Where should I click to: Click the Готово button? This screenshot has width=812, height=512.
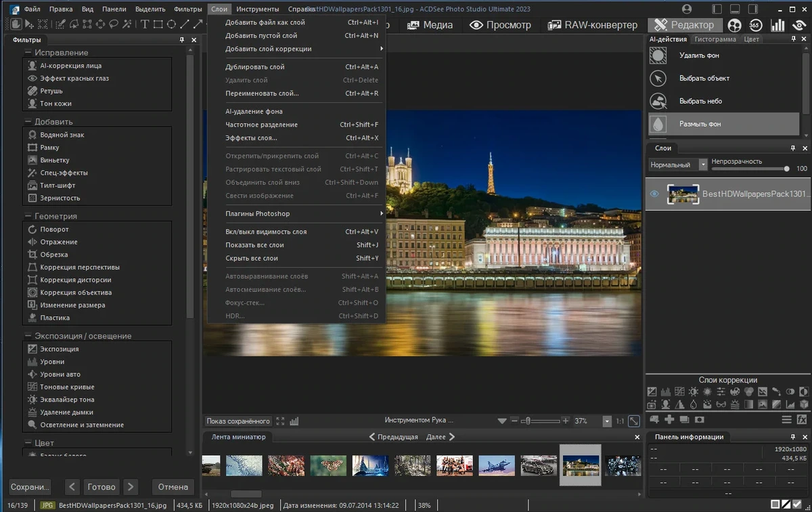tap(101, 486)
